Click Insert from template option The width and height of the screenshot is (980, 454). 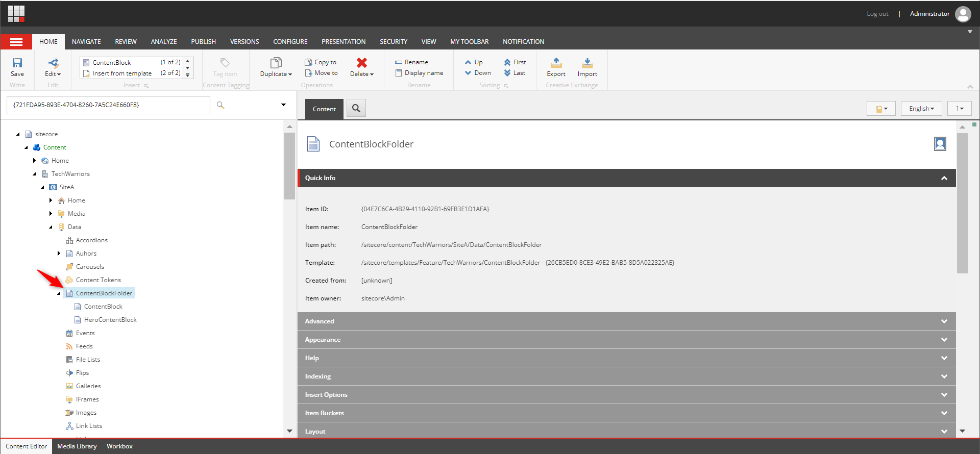(132, 73)
